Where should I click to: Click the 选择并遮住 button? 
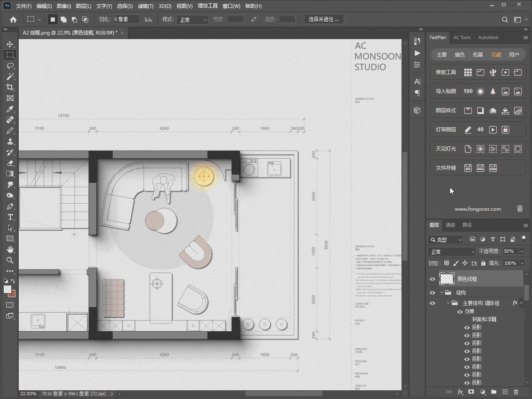pos(323,20)
